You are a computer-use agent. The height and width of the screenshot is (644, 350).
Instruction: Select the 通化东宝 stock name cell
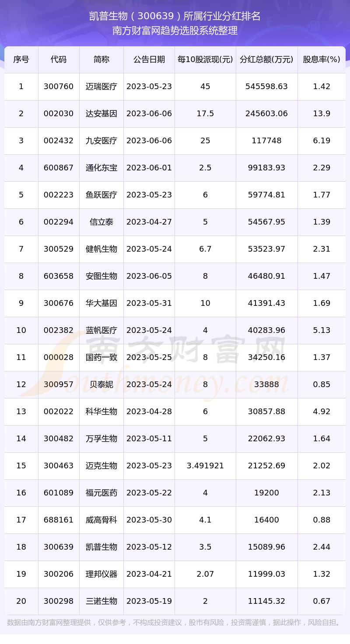point(101,168)
